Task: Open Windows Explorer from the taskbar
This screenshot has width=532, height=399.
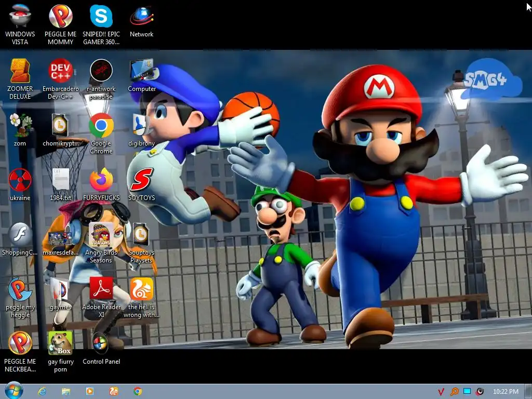Action: pos(66,392)
